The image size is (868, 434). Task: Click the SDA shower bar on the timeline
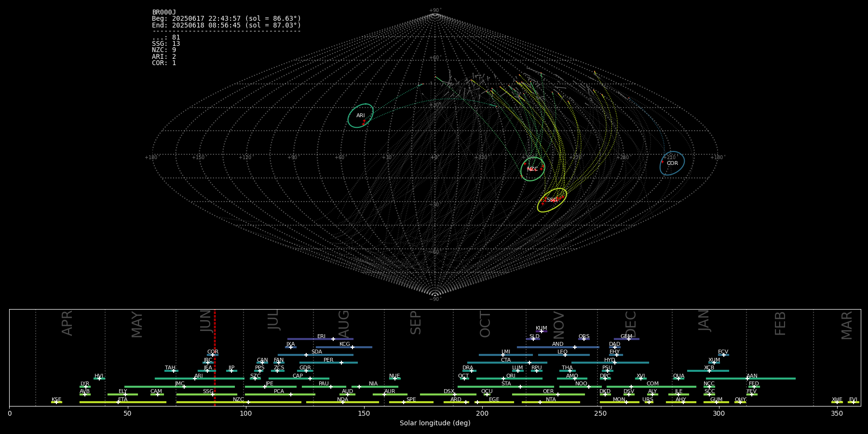315,355
